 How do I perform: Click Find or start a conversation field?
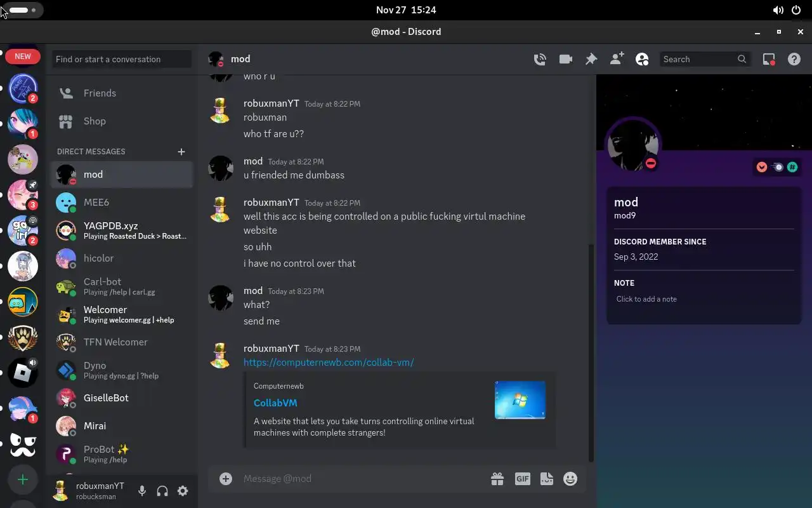122,59
